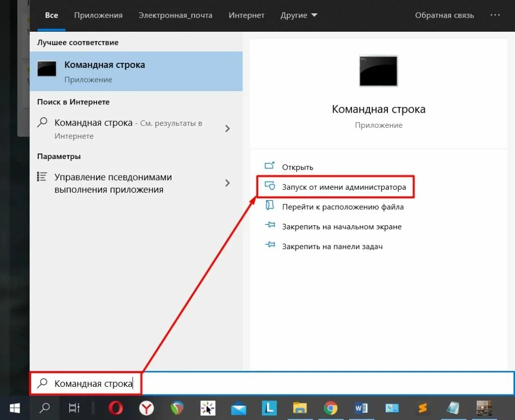
Task: Click the magnifier icon inside the search box
Action: [42, 383]
